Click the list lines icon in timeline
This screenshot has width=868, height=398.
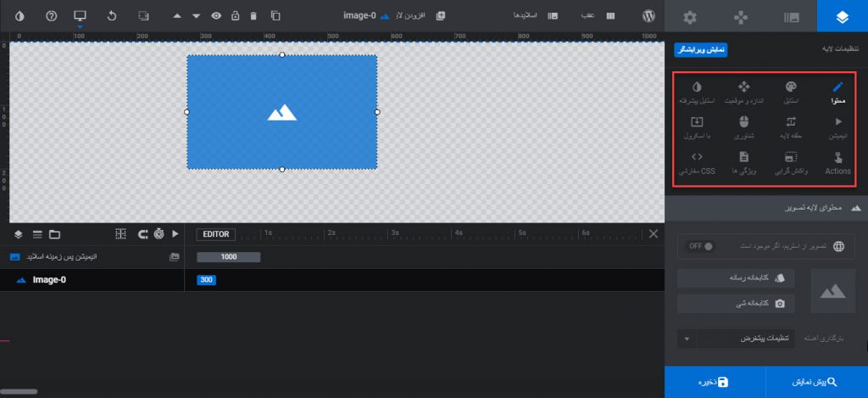click(x=37, y=234)
